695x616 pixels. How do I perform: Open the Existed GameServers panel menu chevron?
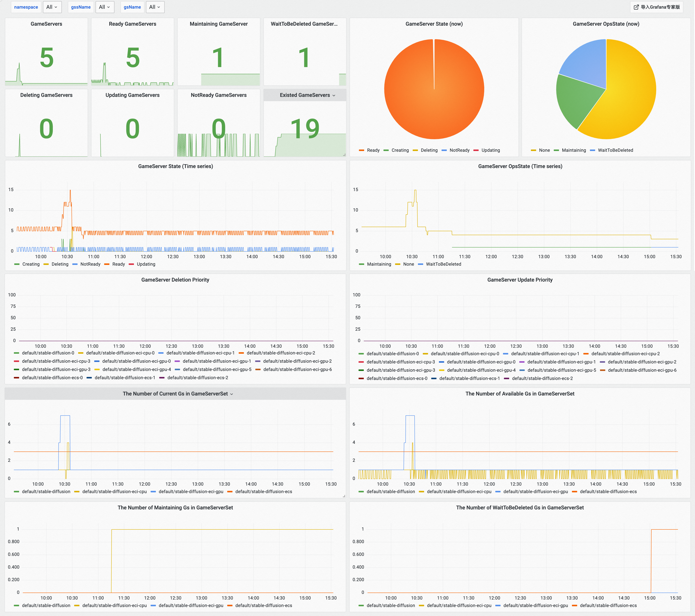[x=334, y=96]
